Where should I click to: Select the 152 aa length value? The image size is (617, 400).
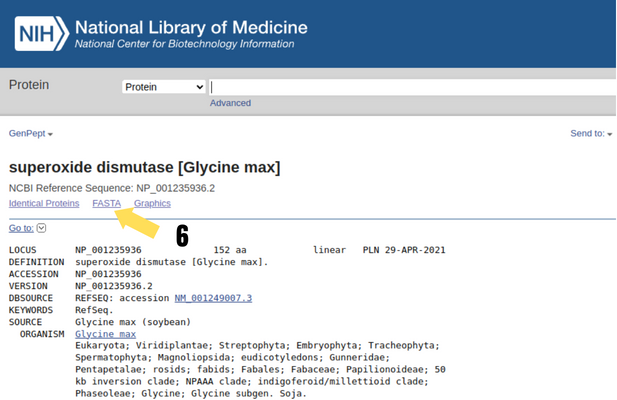230,250
